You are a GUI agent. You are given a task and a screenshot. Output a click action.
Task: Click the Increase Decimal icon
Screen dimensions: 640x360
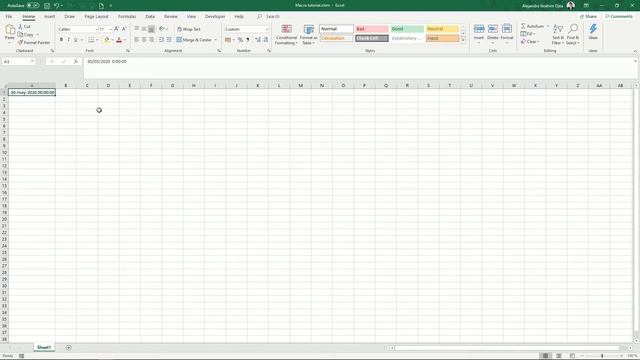click(x=258, y=40)
